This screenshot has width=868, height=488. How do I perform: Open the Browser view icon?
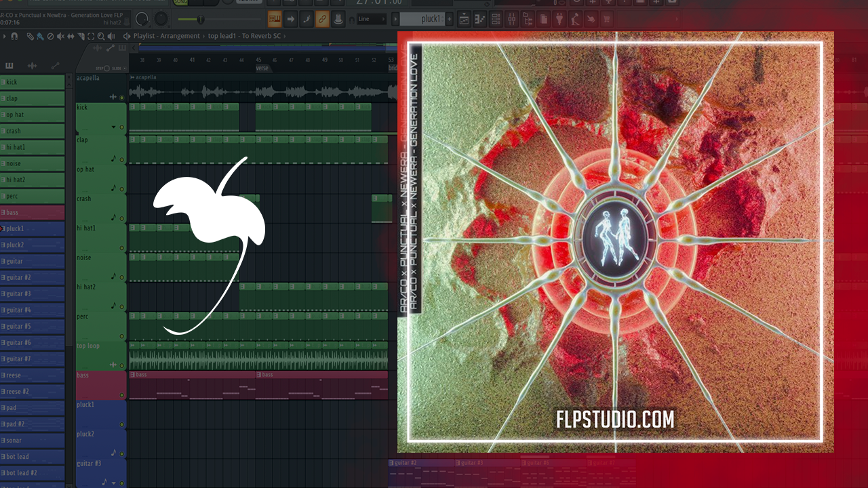coord(527,19)
